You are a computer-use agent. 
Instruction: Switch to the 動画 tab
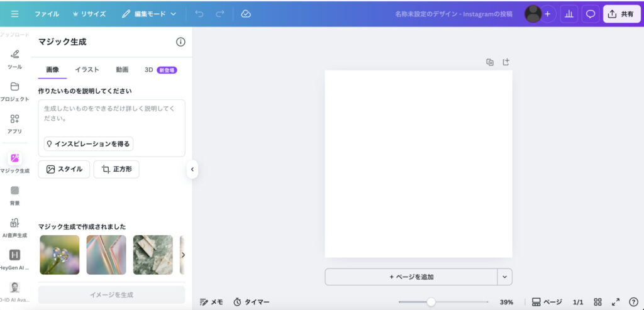[122, 70]
